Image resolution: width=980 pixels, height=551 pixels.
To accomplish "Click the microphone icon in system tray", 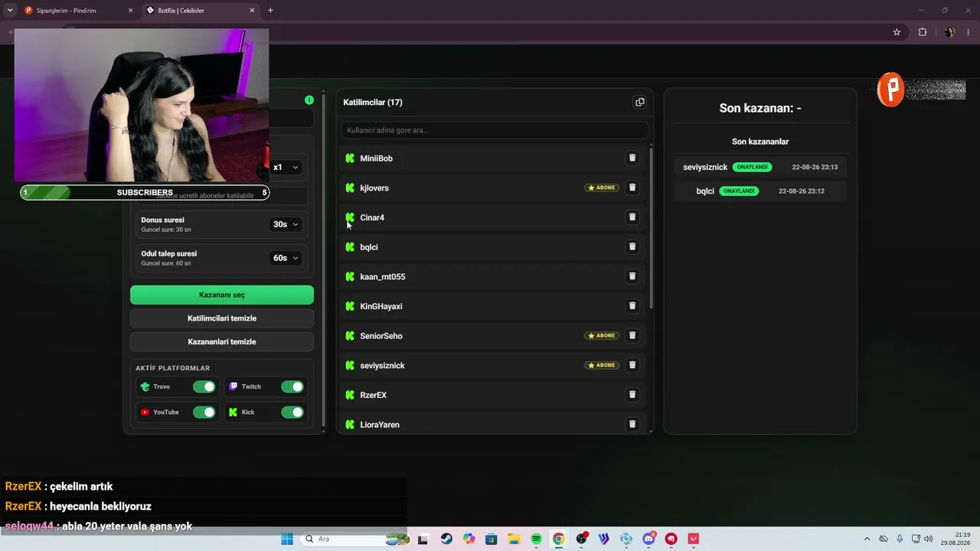I will [x=900, y=539].
